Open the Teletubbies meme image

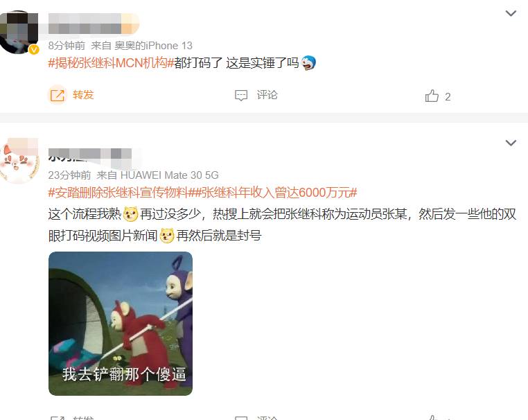[121, 324]
